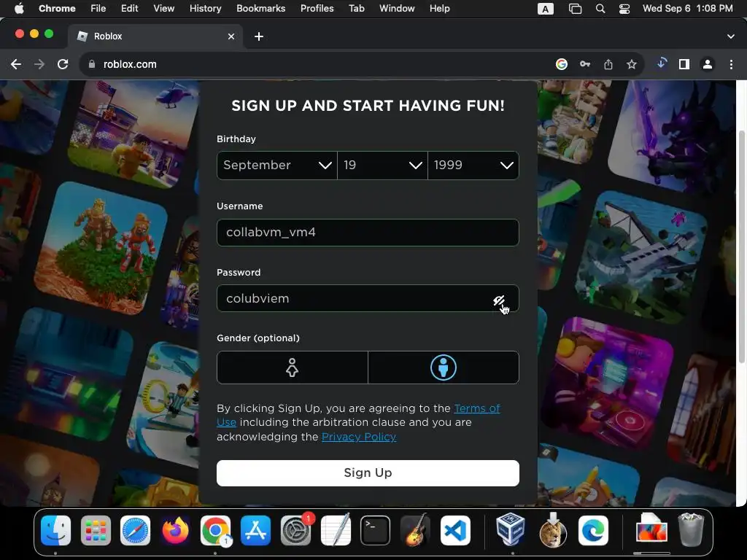Reload the Roblox page

(x=63, y=64)
